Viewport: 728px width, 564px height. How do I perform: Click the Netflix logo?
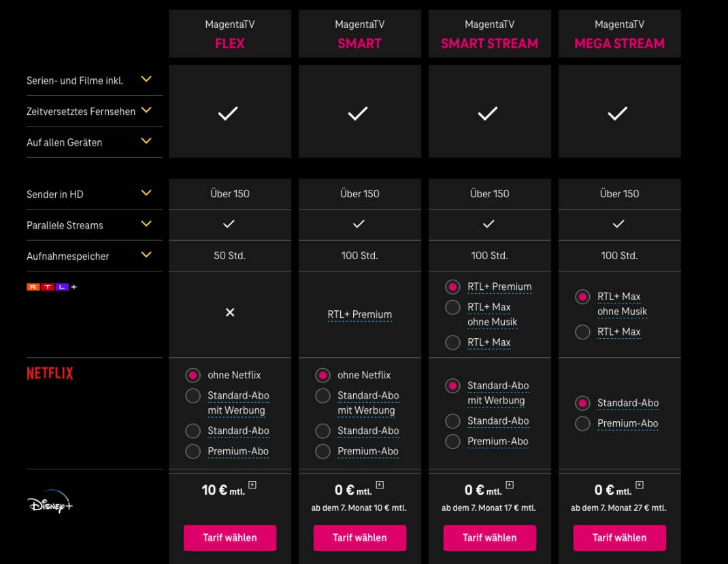coord(50,374)
